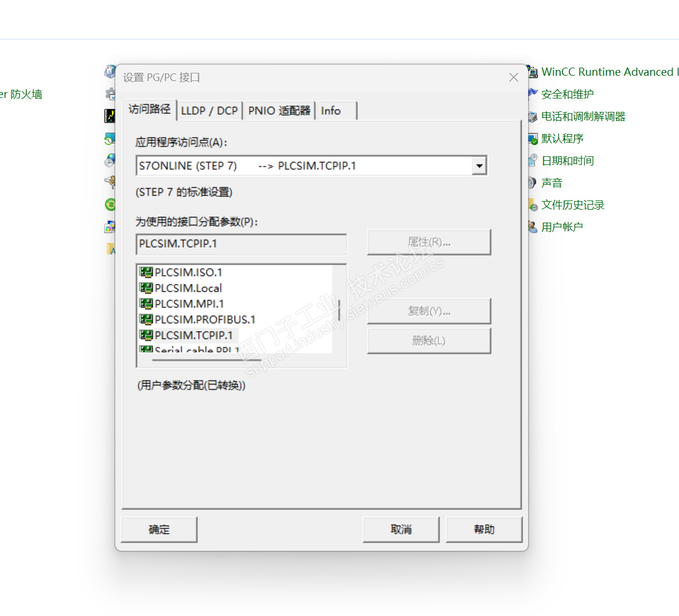Open the 防火墙 link in Control Panel
This screenshot has height=616, width=679.
21,94
